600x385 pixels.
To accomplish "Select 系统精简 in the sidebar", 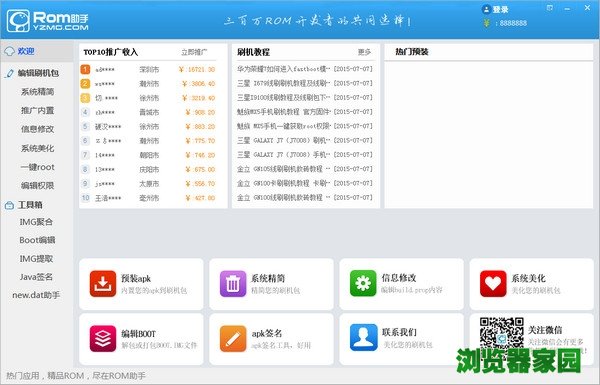I will pyautogui.click(x=38, y=92).
